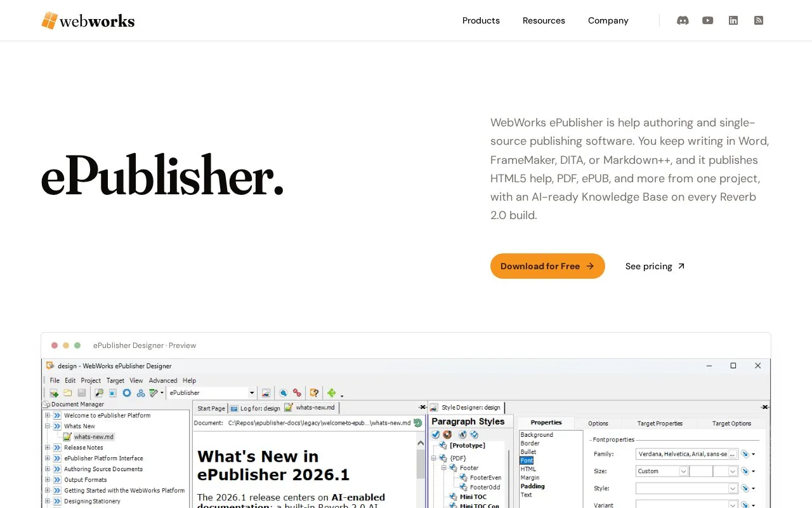Image resolution: width=812 pixels, height=508 pixels.
Task: Click the three-circles group toolbar icon
Action: coord(141,393)
